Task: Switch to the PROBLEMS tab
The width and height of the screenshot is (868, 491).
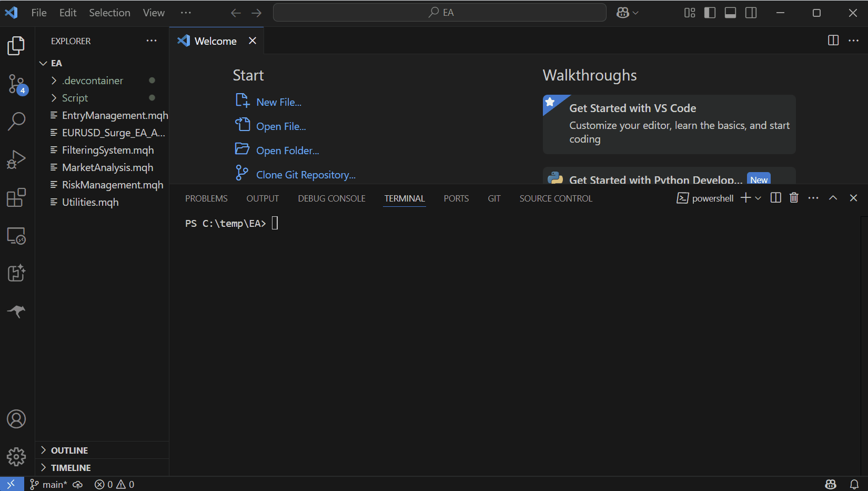Action: click(x=206, y=198)
